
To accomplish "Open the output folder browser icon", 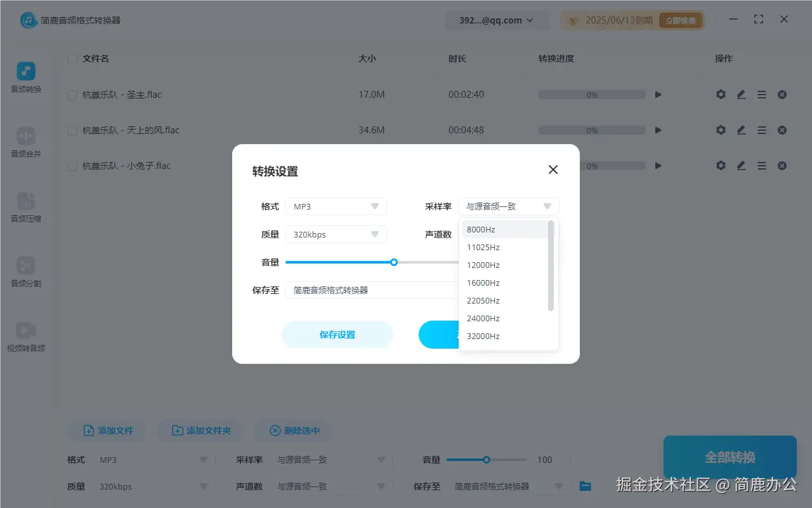I will tap(584, 486).
